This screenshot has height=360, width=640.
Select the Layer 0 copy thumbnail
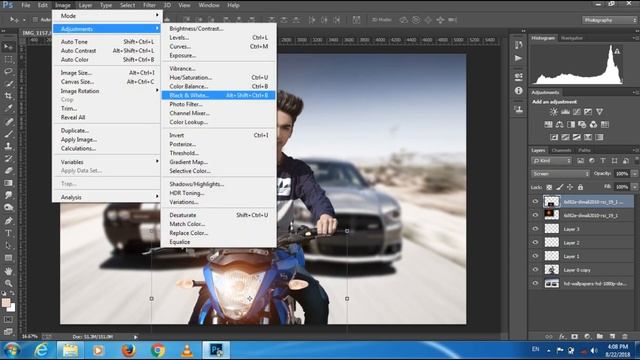(x=551, y=269)
